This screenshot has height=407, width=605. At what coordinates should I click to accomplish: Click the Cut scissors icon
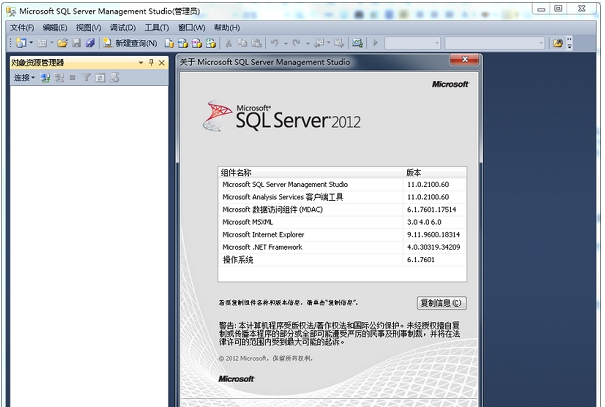pos(228,43)
